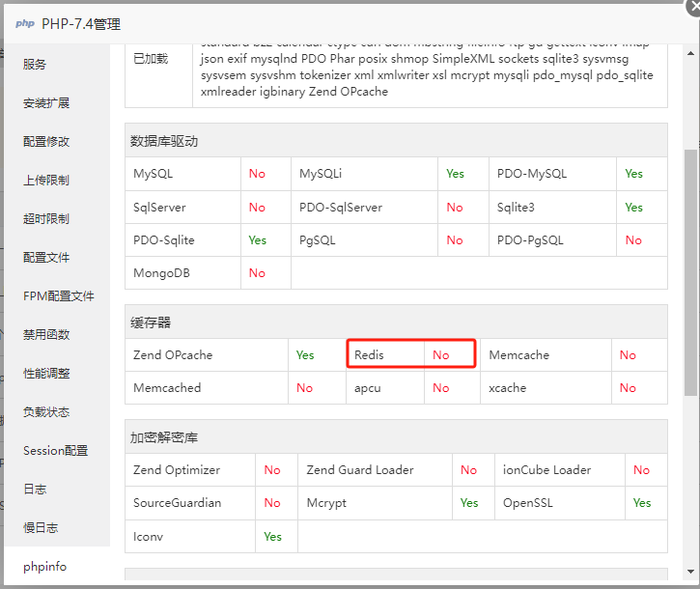Image resolution: width=700 pixels, height=589 pixels.
Task: Click the PDO-Sqlite cell
Action: point(183,240)
